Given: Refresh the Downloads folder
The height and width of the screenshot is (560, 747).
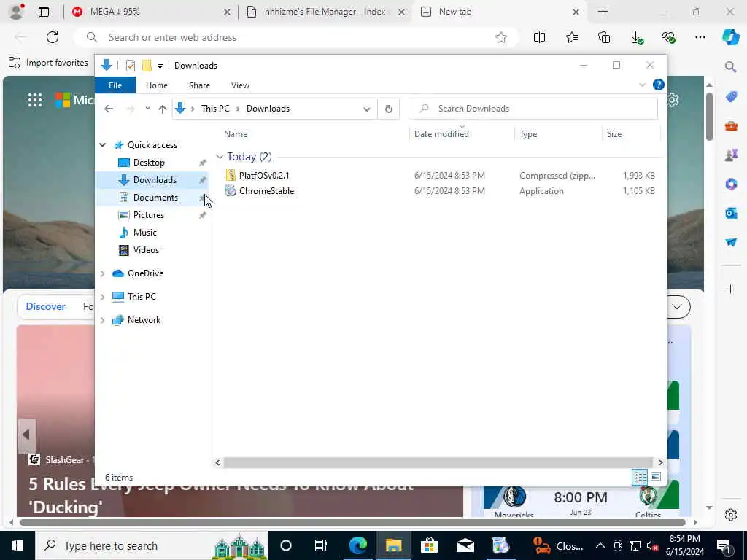Looking at the screenshot, I should 389,109.
